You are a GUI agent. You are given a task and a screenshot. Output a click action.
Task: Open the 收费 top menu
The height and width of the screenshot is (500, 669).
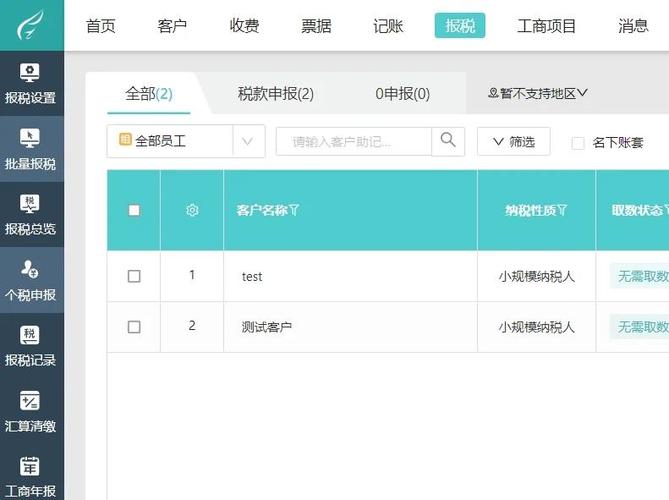(x=244, y=26)
